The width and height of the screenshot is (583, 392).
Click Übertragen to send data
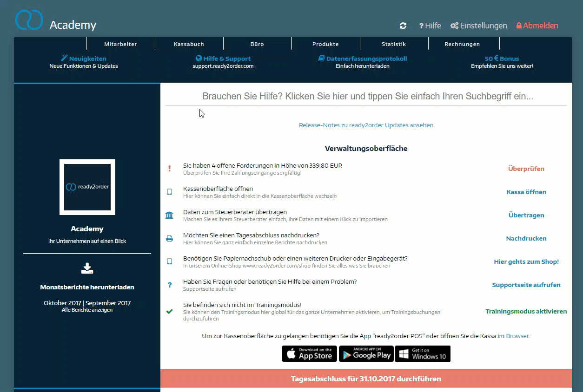(x=526, y=215)
